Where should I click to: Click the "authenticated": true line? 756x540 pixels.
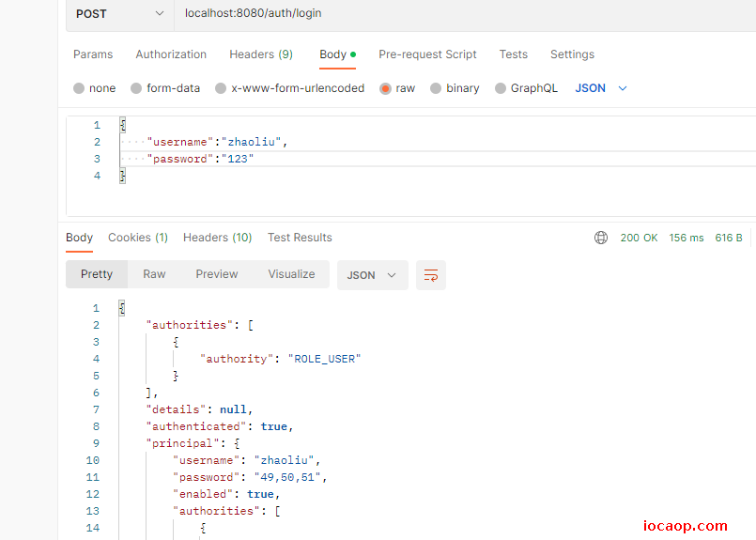click(x=220, y=426)
